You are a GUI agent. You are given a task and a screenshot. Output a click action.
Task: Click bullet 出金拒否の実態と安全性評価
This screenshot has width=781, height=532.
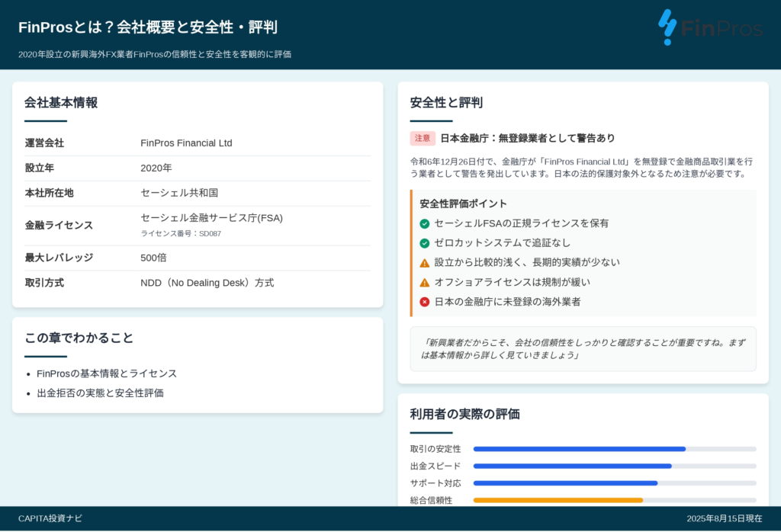point(100,393)
